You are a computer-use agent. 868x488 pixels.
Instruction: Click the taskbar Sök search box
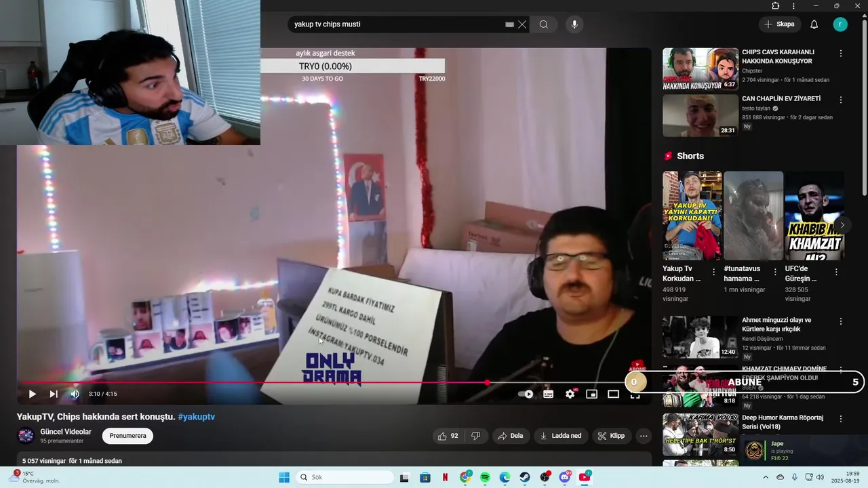point(344,477)
